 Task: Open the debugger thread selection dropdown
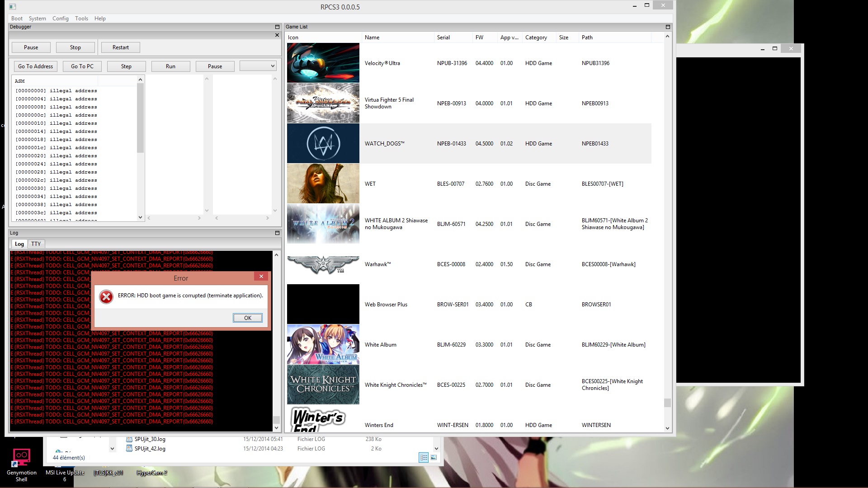[258, 66]
